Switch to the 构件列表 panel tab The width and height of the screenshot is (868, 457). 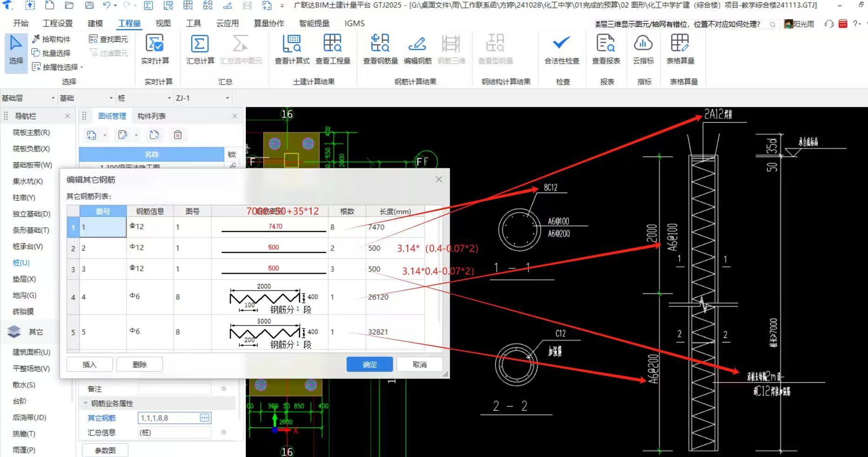pos(152,116)
